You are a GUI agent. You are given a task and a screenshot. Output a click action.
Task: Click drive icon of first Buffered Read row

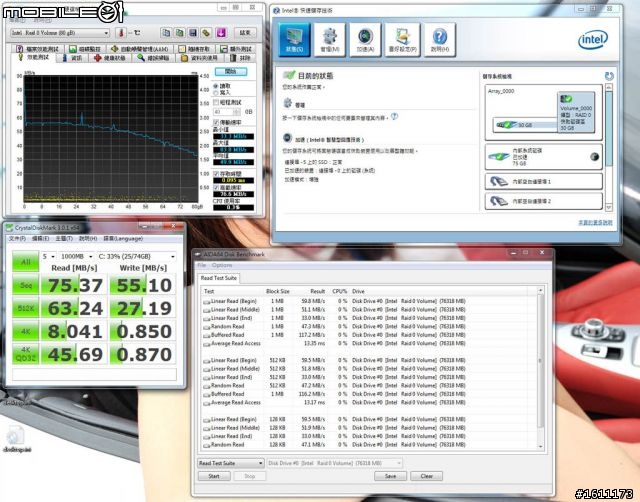point(207,335)
